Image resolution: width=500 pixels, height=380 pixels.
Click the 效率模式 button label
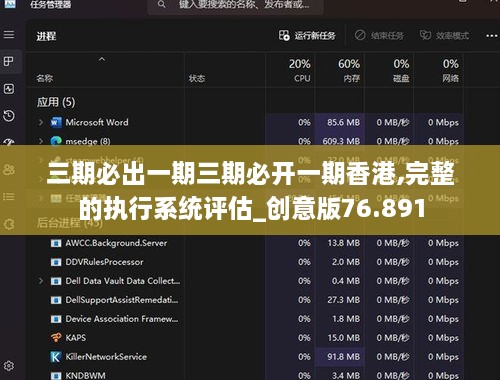point(452,35)
